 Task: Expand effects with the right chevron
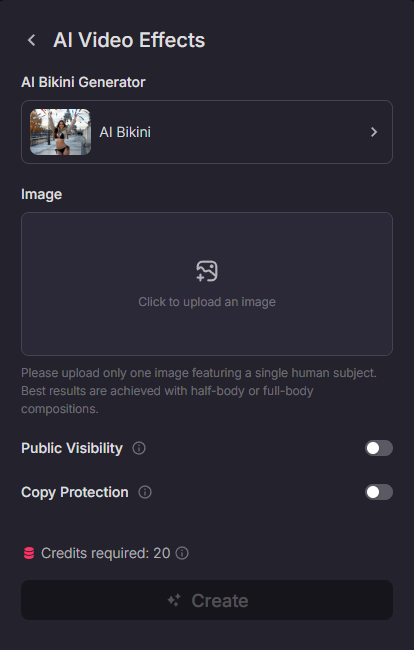click(x=374, y=132)
